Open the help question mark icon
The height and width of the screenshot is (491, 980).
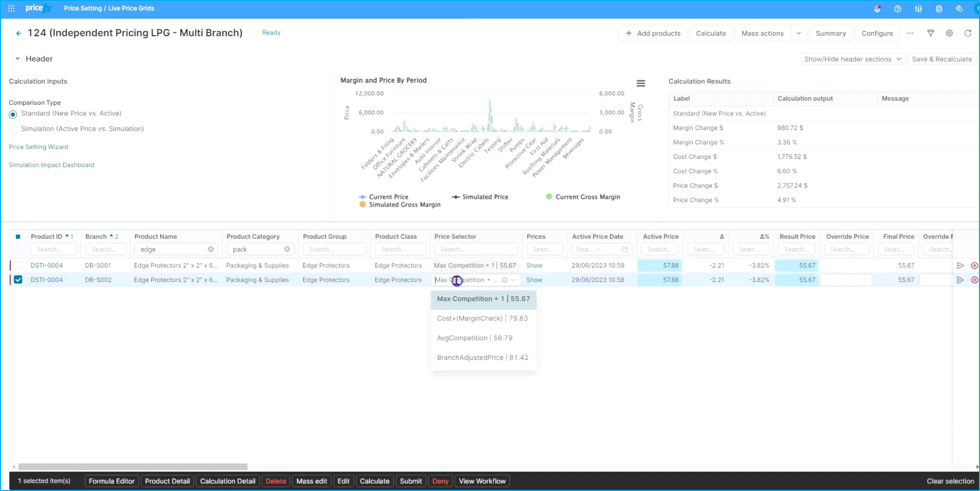(x=897, y=9)
